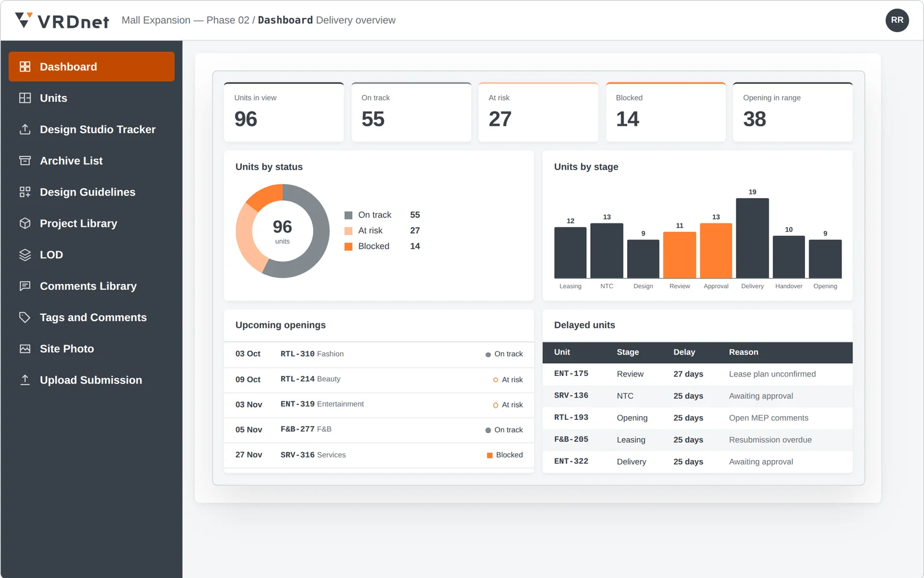Click Mall Expansion — Phase 02 breadcrumb
The image size is (924, 578).
point(185,20)
